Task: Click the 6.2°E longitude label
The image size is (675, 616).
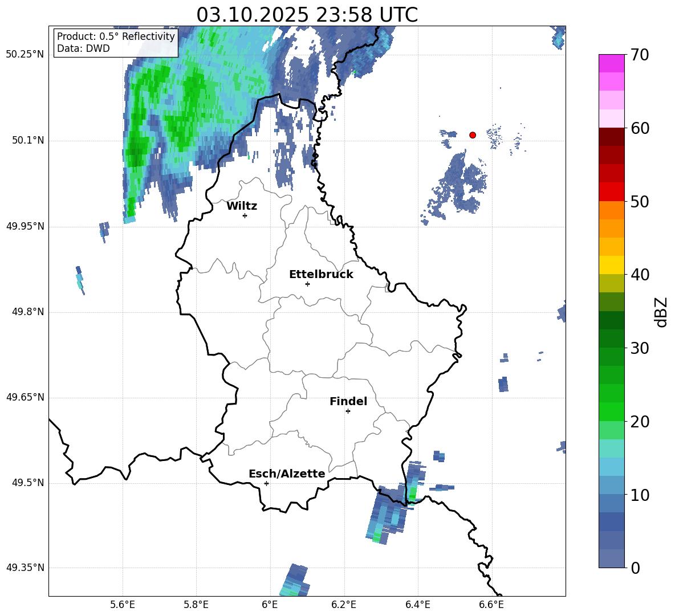Action: (344, 605)
